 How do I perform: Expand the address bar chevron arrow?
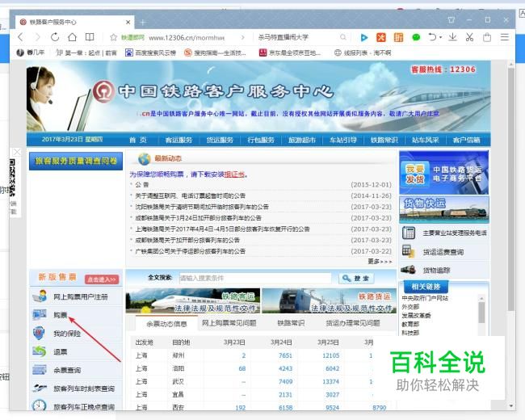click(x=243, y=37)
